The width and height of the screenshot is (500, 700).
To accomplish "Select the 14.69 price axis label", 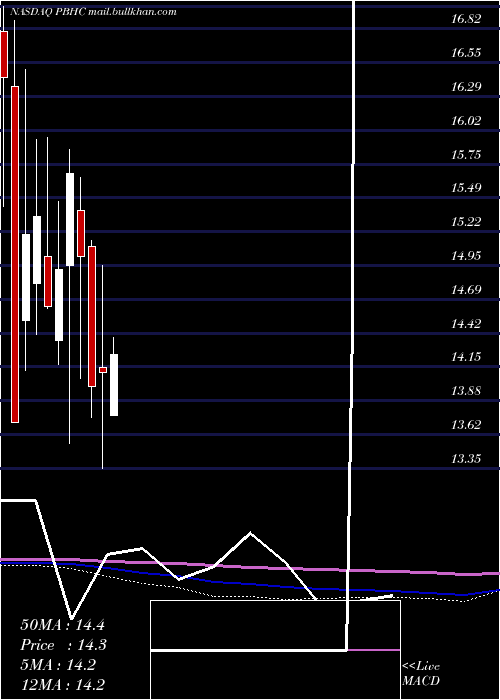I will pyautogui.click(x=466, y=290).
